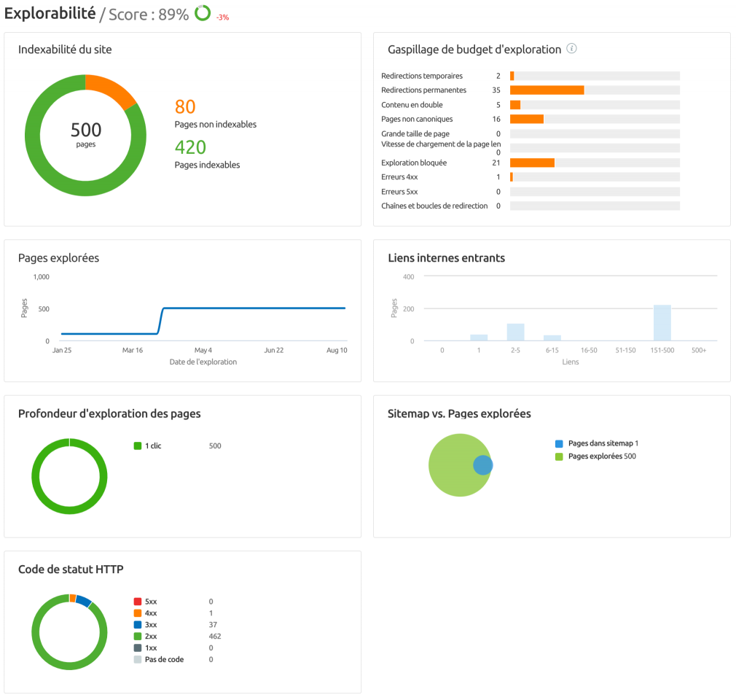736x700 pixels.
Task: Click the info icon beside Gaspillage de budget d'exploration
Action: tap(571, 48)
